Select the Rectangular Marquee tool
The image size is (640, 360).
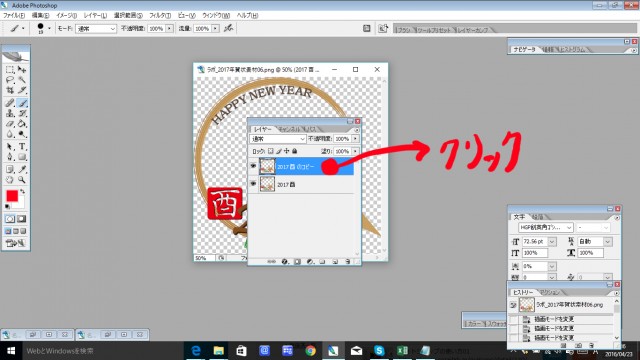(x=10, y=70)
